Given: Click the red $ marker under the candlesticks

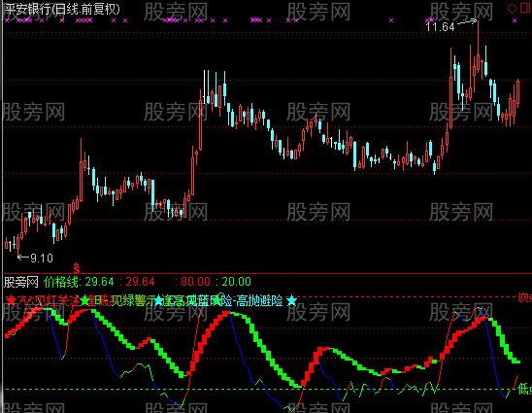Looking at the screenshot, I should 77,268.
